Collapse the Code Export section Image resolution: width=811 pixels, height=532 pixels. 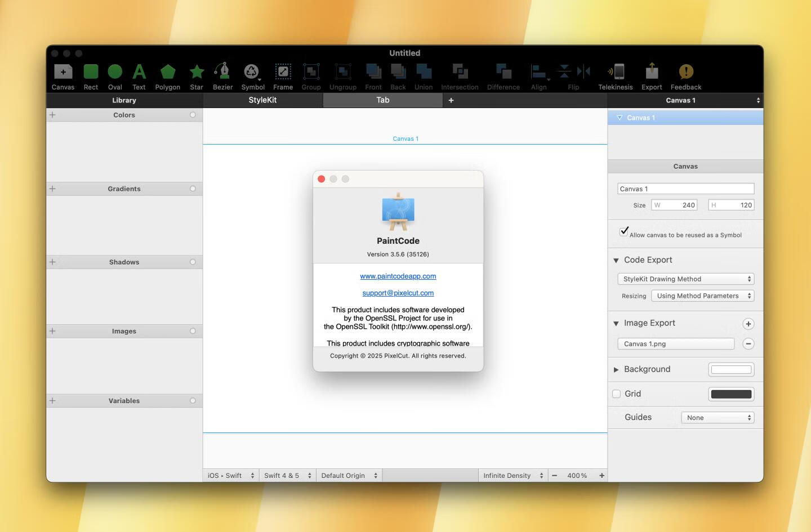(x=616, y=260)
